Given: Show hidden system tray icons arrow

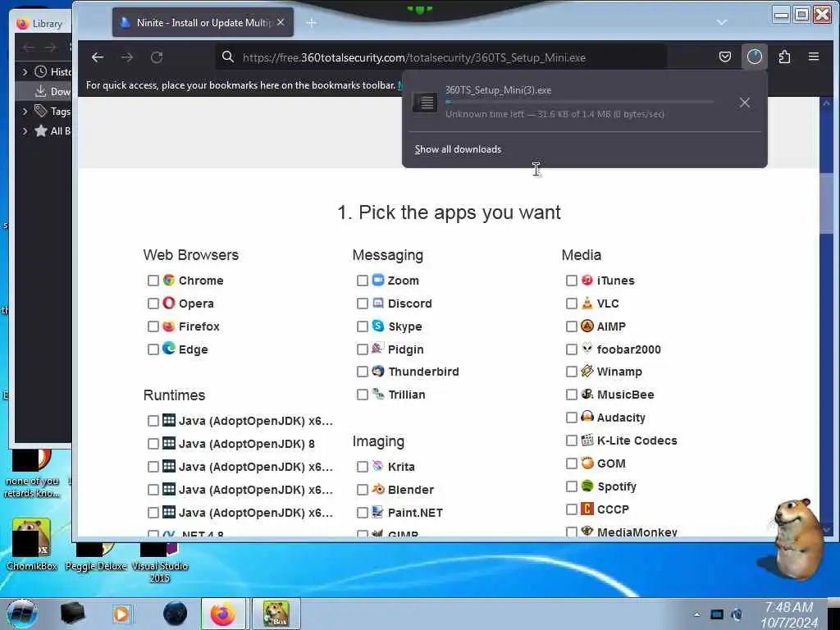Looking at the screenshot, I should point(696,614).
